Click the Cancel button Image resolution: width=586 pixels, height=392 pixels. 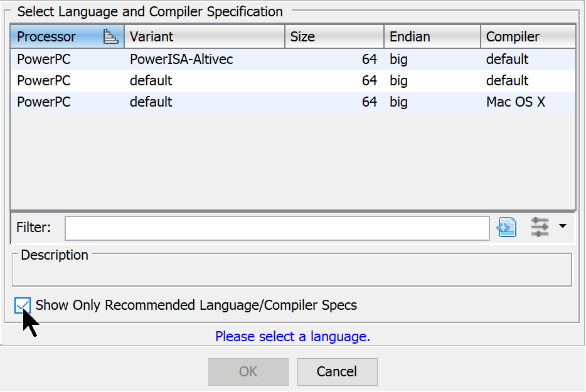tap(337, 371)
